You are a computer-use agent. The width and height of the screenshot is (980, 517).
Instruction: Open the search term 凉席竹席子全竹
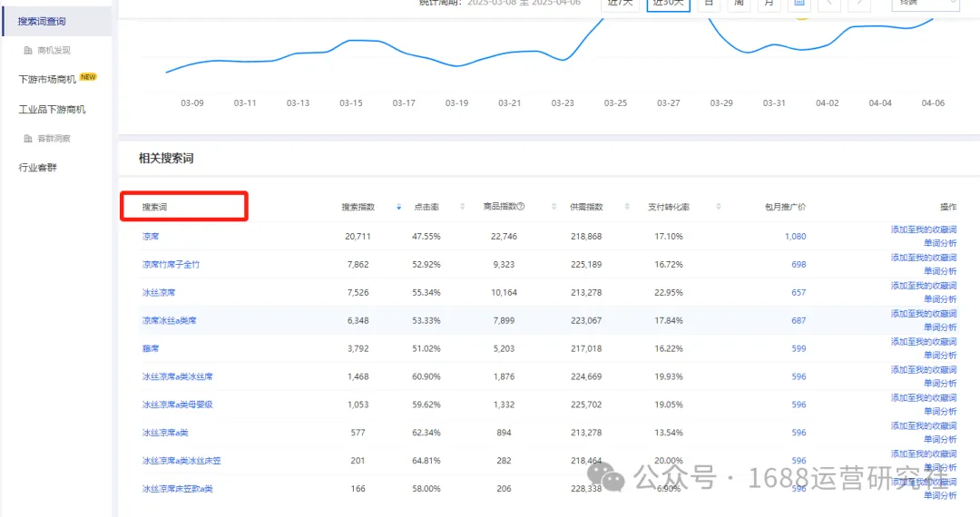171,265
